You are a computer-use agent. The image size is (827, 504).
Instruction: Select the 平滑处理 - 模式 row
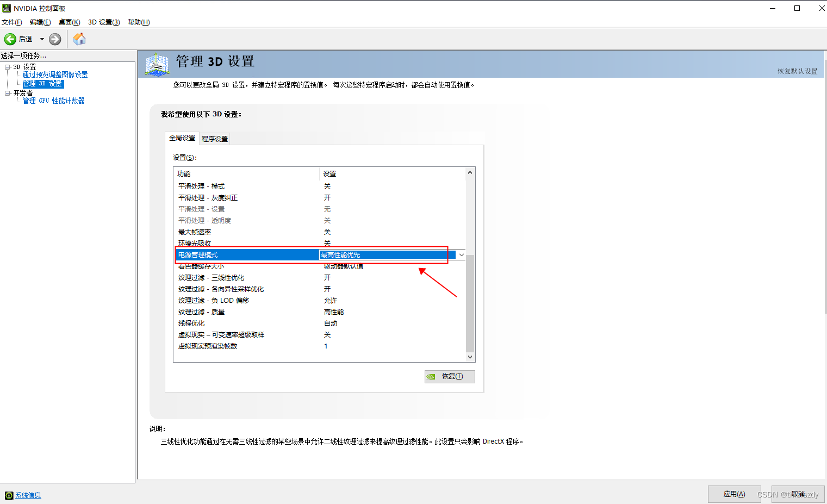[x=320, y=186]
